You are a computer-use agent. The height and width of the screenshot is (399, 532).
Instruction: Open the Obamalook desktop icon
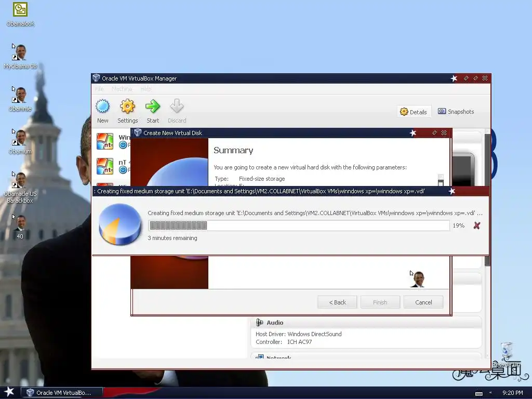pyautogui.click(x=20, y=14)
